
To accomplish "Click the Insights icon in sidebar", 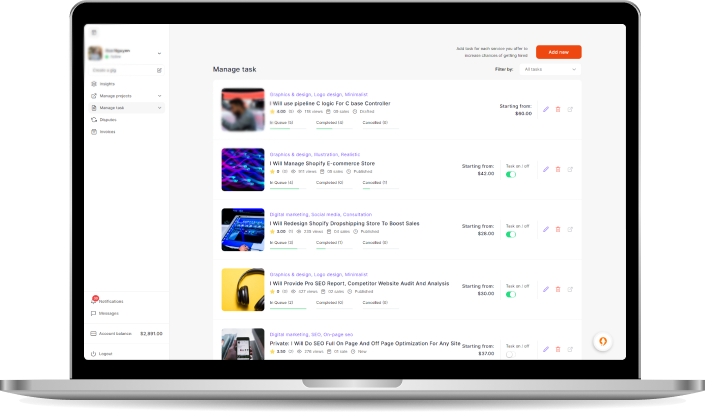I will click(x=94, y=85).
